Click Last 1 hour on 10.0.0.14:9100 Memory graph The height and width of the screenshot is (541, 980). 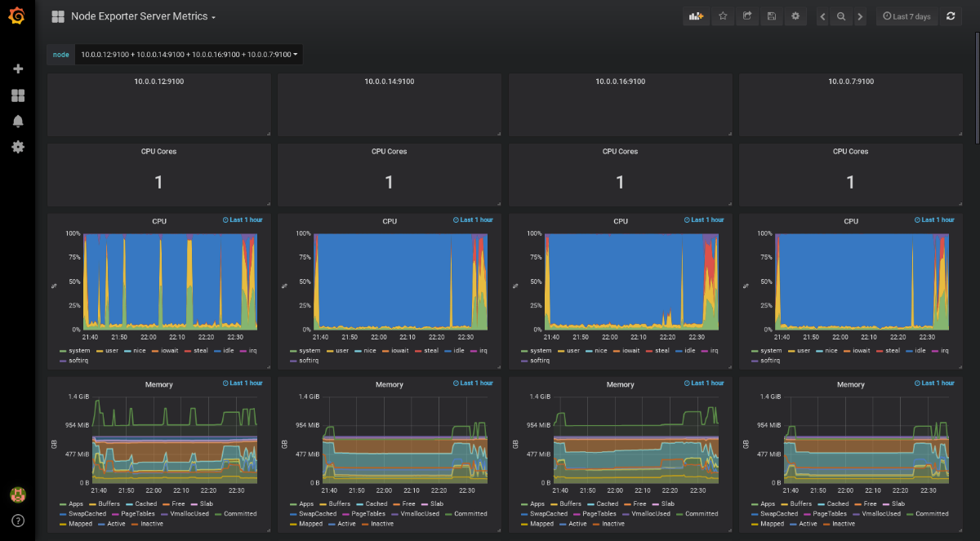coord(474,384)
